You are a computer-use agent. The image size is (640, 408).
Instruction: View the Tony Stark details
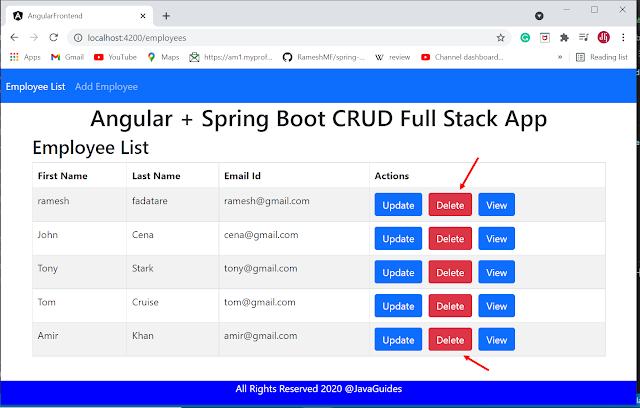click(x=496, y=272)
